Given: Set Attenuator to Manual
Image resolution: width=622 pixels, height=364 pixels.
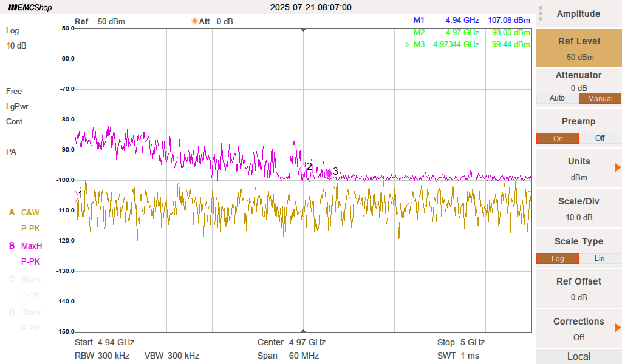Looking at the screenshot, I should coord(600,98).
